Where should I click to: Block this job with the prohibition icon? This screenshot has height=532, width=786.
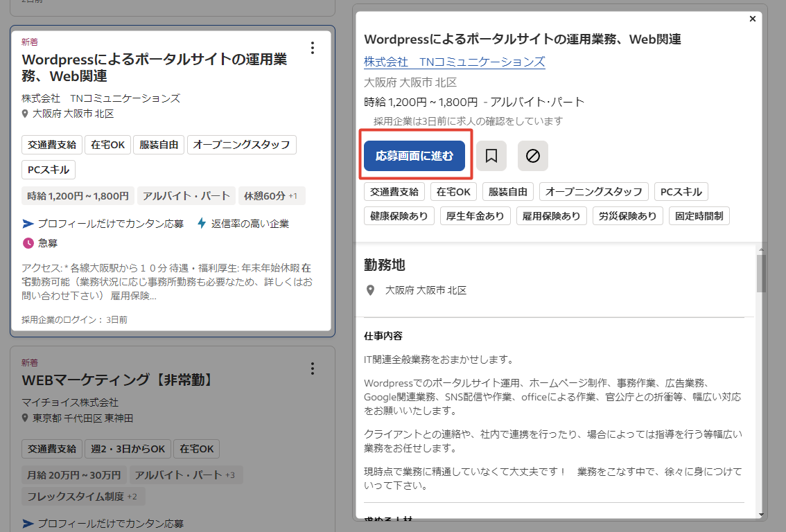click(x=532, y=156)
